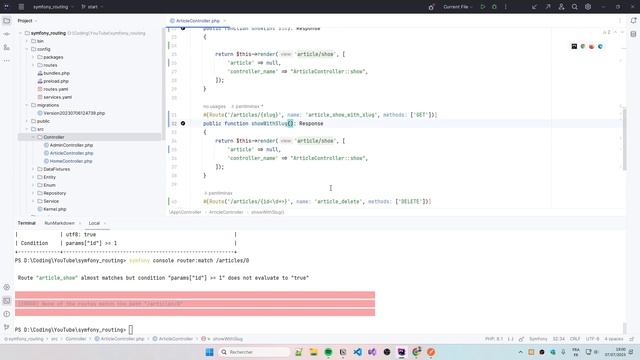Open page in Firefox browser
This screenshot has height=360, width=640.
[591, 47]
